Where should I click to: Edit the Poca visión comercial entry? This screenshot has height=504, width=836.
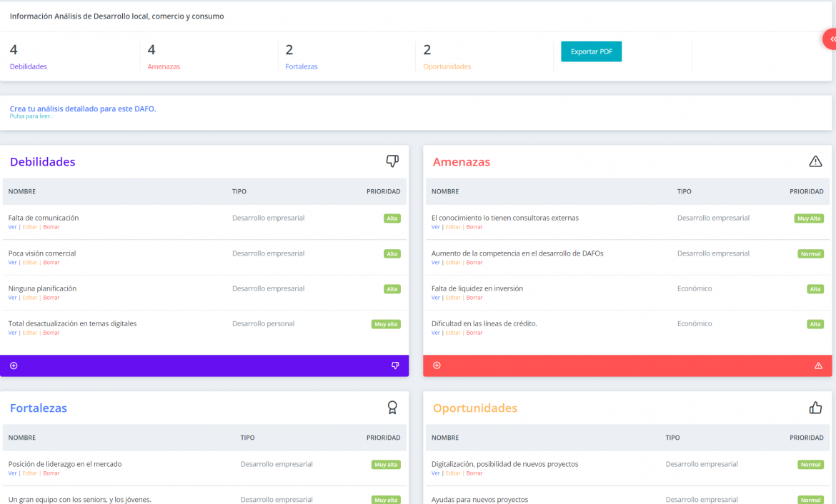[29, 263]
